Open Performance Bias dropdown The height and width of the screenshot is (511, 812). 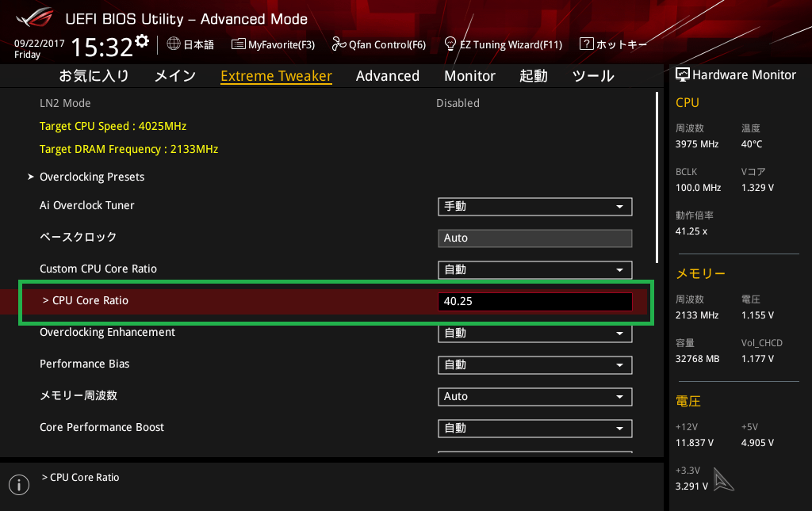(x=535, y=365)
